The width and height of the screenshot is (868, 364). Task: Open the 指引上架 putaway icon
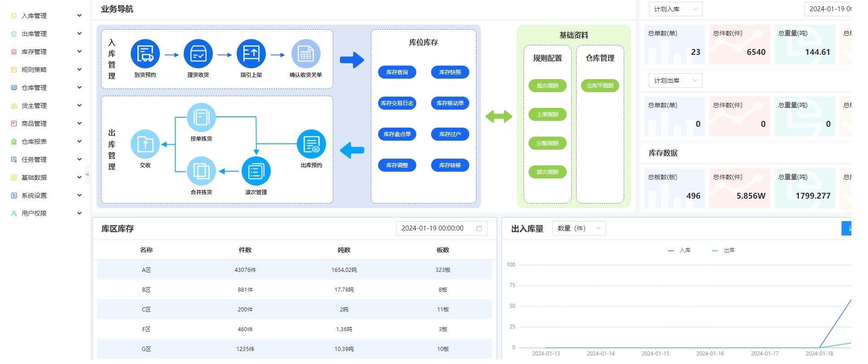(251, 54)
